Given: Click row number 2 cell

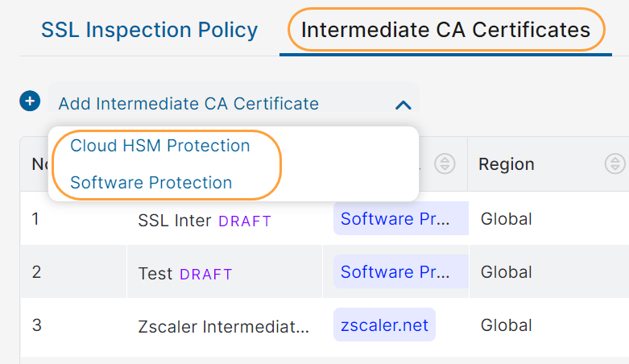Looking at the screenshot, I should pyautogui.click(x=37, y=272).
